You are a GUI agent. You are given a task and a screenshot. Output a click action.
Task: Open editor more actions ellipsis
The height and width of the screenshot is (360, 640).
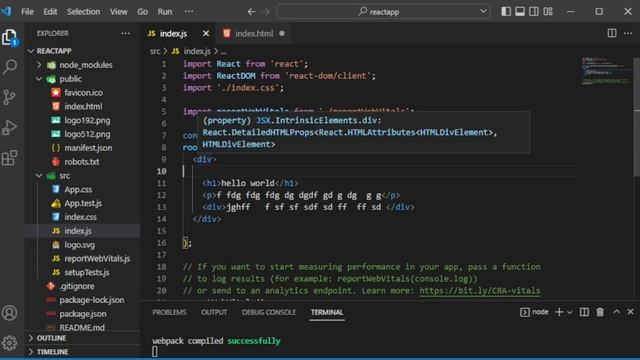point(628,33)
